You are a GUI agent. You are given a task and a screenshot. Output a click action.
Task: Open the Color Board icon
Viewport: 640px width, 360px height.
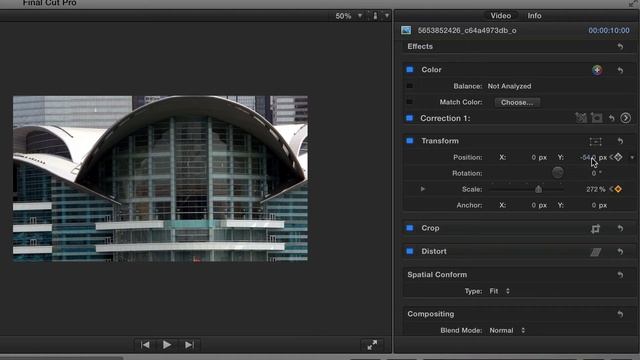point(597,70)
